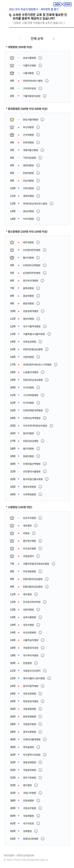Click circle icon next to 원광대산본병원
The height and width of the screenshot is (868, 74).
[x=43, y=838]
